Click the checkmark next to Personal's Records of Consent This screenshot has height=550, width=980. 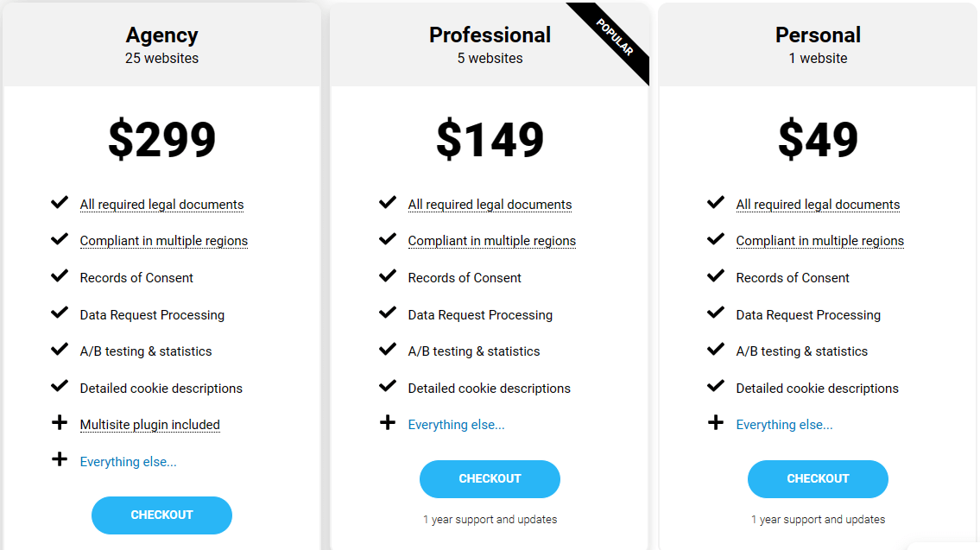click(x=715, y=275)
